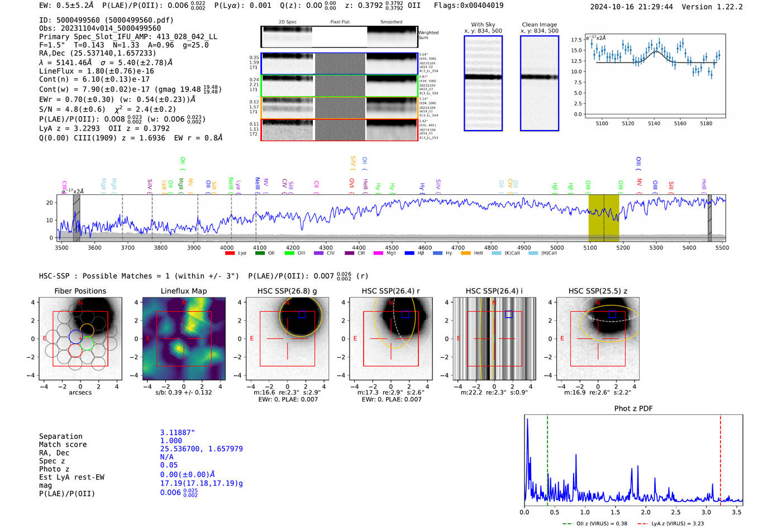Click the magenta MgII legend swatch
The height and width of the screenshot is (532, 782).
tap(379, 253)
